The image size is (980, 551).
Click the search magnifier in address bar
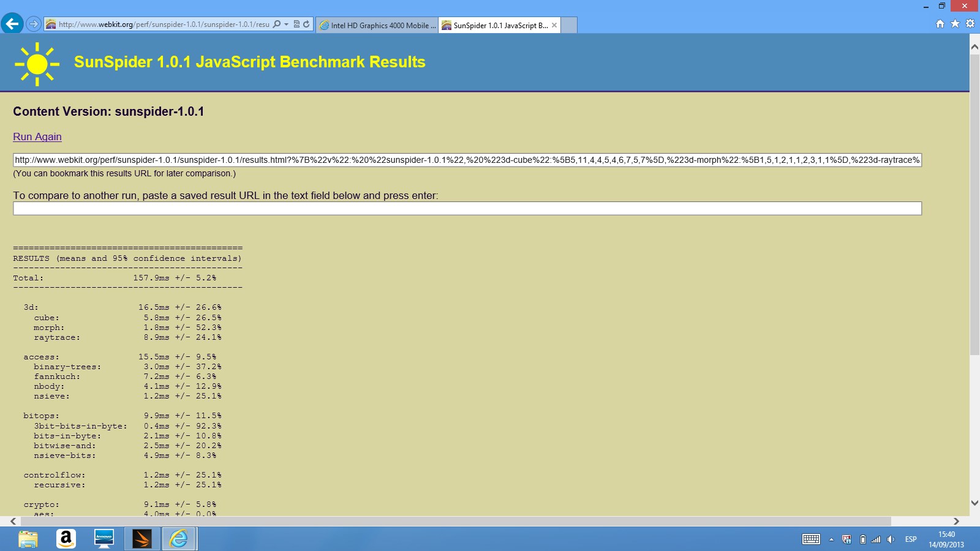[x=277, y=24]
